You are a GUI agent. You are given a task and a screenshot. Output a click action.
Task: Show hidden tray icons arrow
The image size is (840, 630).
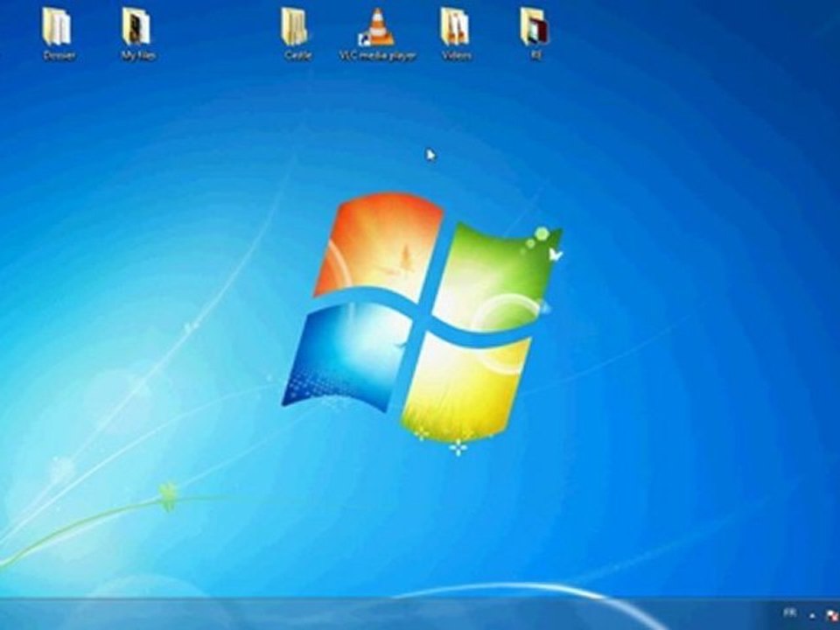click(x=813, y=615)
